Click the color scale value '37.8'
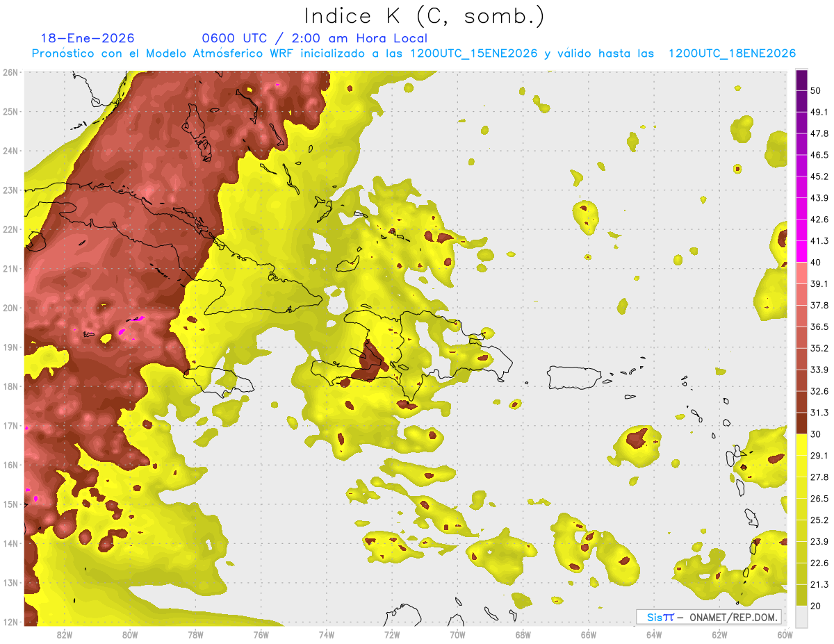Viewport: 834px width, 644px height. click(819, 305)
